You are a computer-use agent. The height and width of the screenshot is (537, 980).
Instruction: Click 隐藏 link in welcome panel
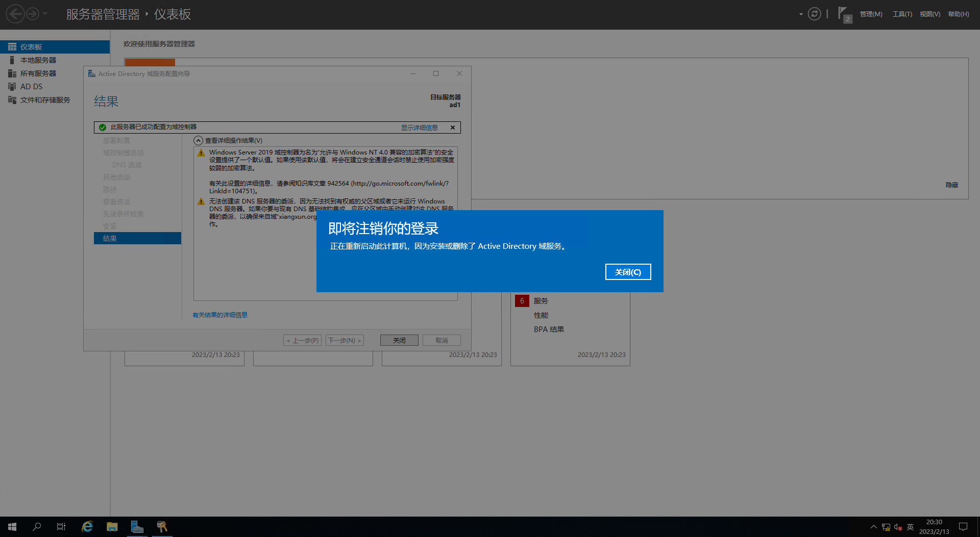951,185
